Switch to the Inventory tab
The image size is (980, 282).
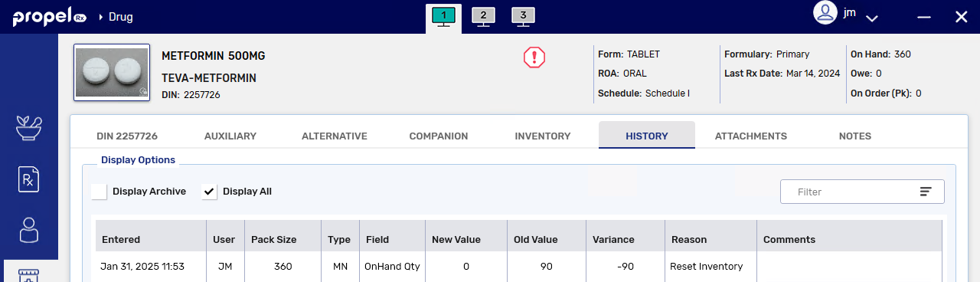tap(542, 136)
